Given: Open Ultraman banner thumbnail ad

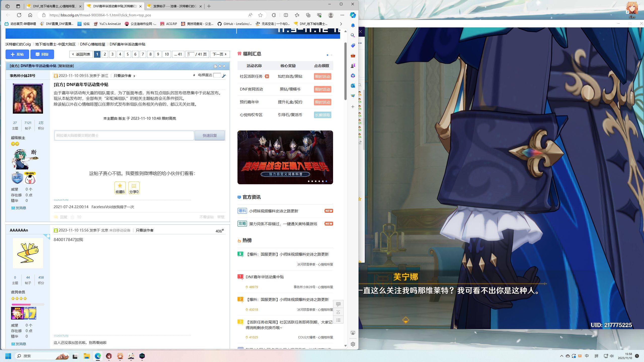Looking at the screenshot, I should coord(285,157).
